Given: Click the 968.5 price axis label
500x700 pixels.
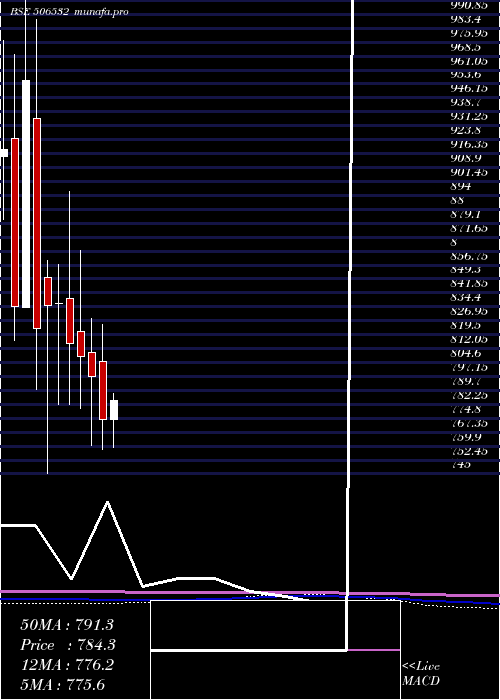Looking at the screenshot, I should [x=468, y=47].
